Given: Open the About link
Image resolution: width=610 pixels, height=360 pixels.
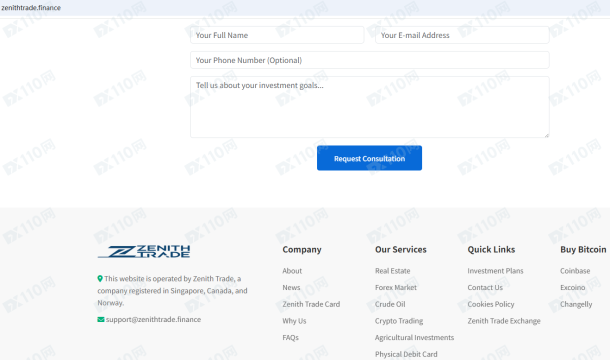Looking at the screenshot, I should point(292,271).
